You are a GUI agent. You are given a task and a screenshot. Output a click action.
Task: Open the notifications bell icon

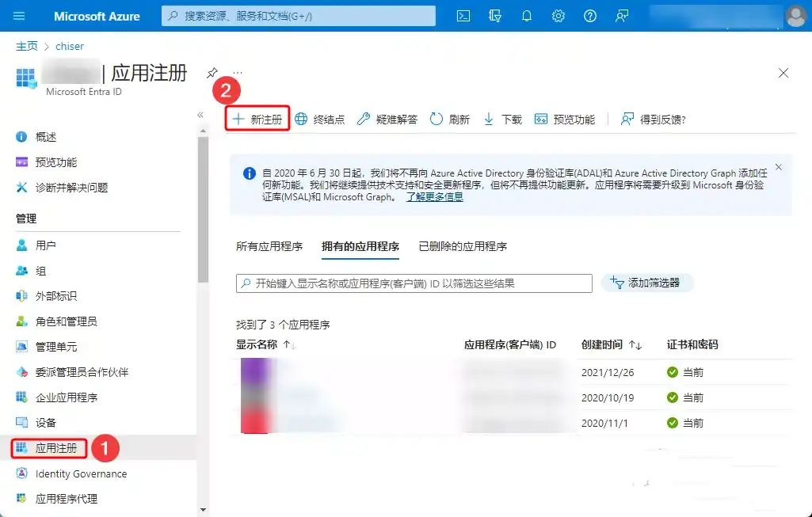coord(527,15)
